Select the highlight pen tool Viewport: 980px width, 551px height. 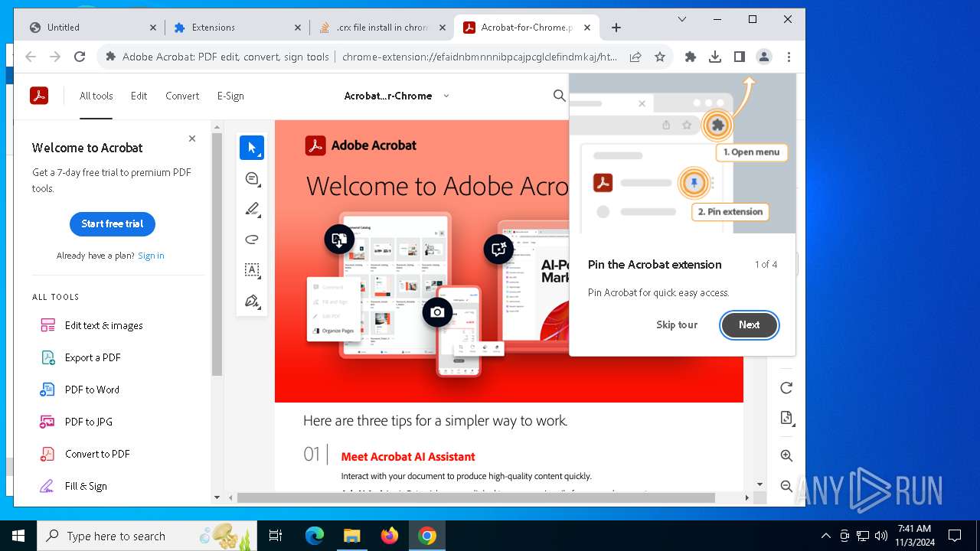[252, 209]
